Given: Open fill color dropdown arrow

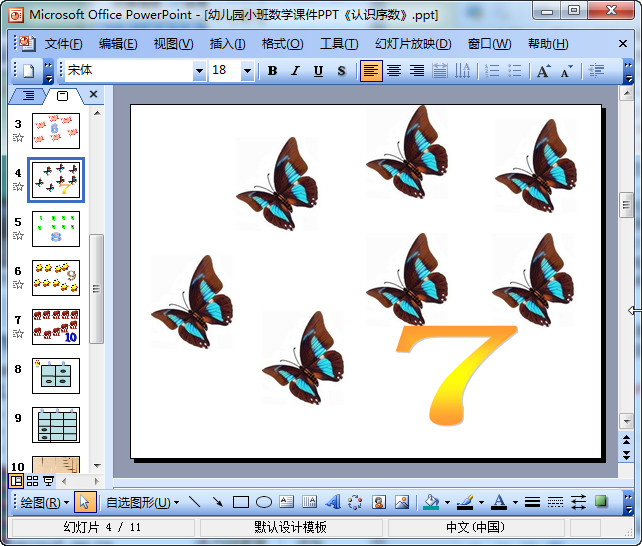Looking at the screenshot, I should 447,502.
